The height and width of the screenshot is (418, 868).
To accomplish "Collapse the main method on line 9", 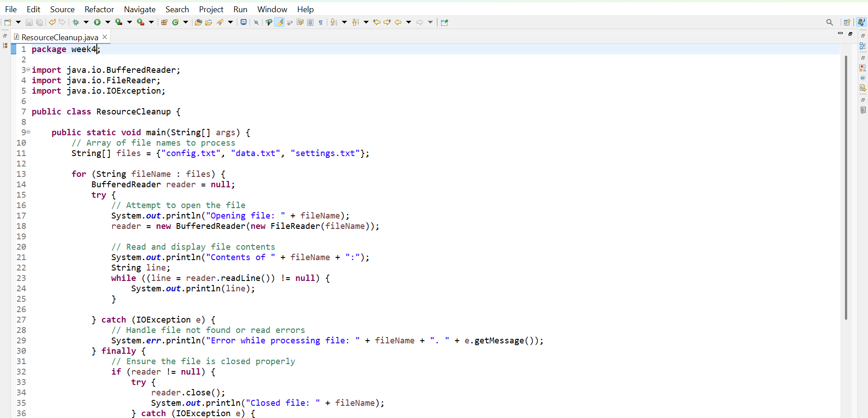I will point(28,132).
